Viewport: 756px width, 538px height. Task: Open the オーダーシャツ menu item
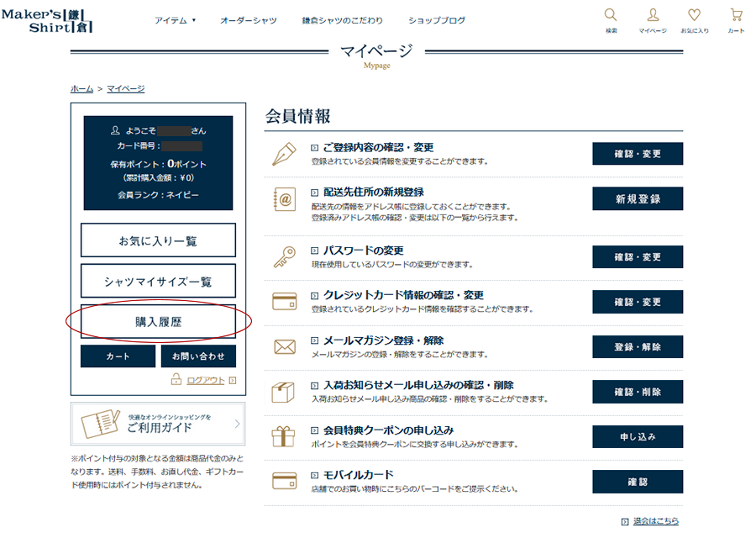(249, 20)
